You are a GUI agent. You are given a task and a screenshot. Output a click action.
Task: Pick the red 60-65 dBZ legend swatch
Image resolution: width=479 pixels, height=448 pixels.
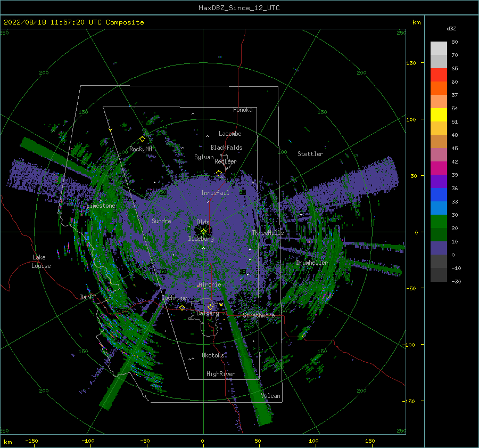coord(439,75)
